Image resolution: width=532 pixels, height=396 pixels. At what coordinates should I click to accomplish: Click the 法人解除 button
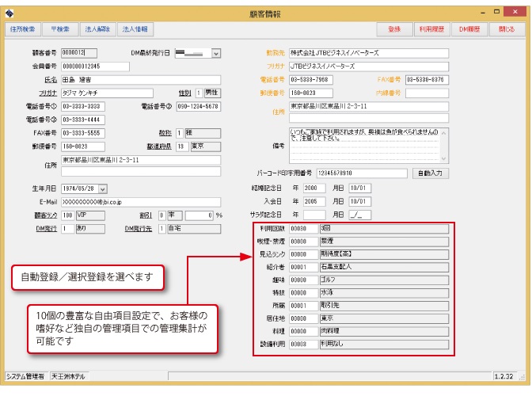[x=97, y=29]
